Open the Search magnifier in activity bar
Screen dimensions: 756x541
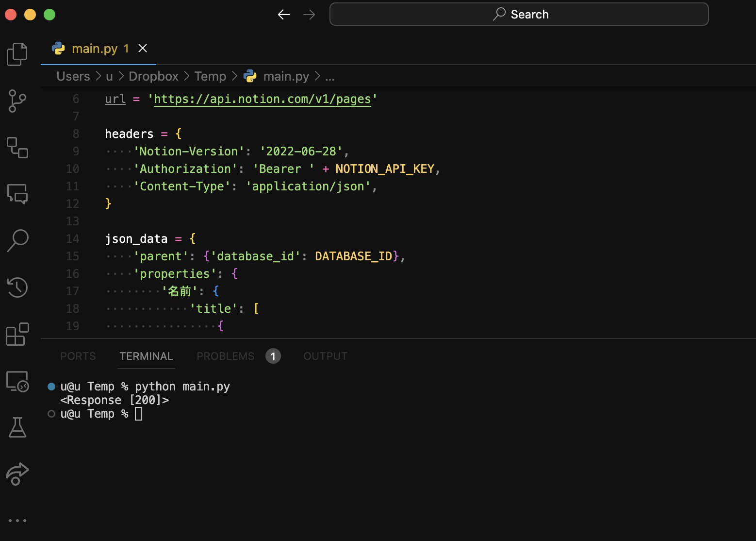click(17, 240)
